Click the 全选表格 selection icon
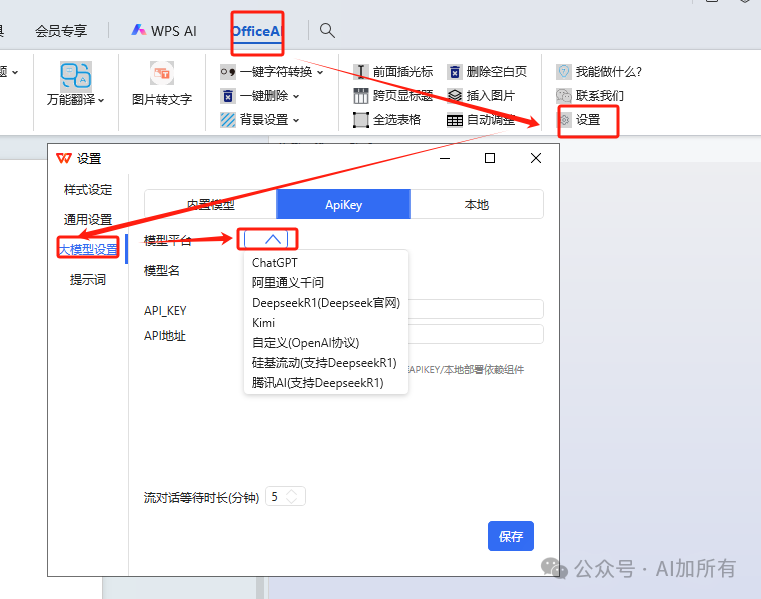The image size is (761, 599). [x=360, y=119]
